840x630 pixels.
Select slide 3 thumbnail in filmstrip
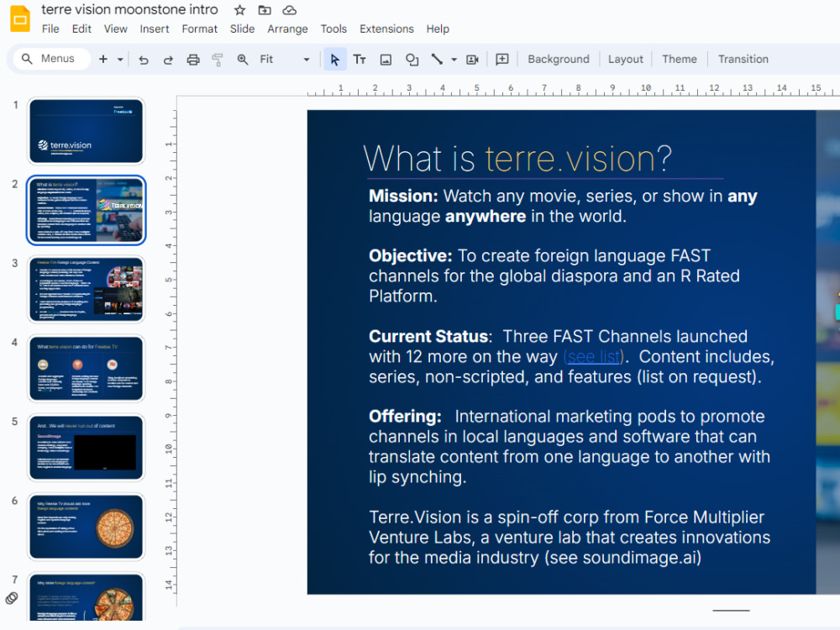point(87,289)
